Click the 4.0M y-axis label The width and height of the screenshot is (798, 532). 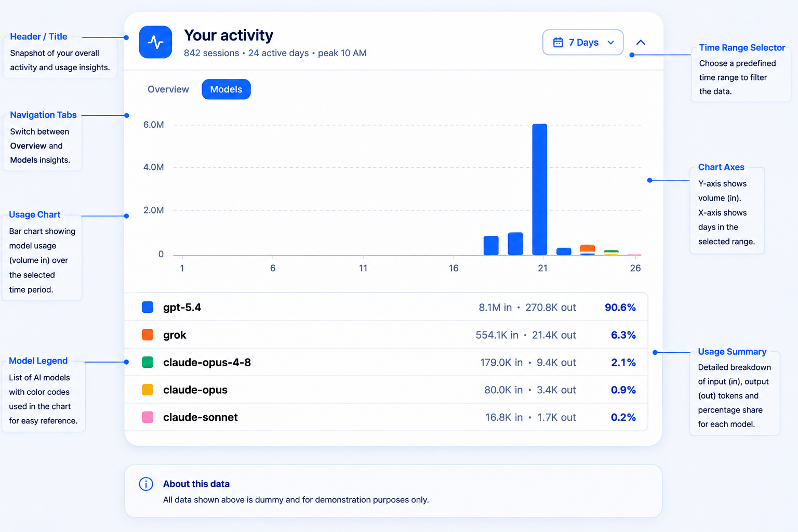pos(154,167)
